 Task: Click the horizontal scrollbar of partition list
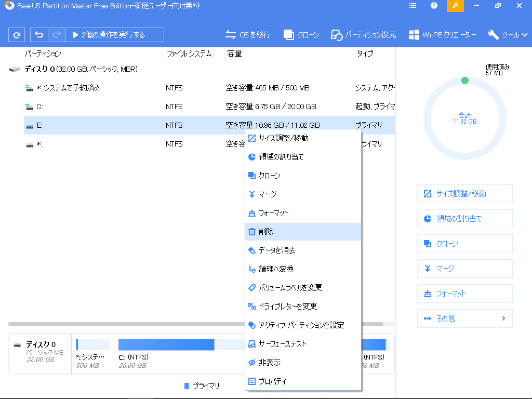(196, 324)
